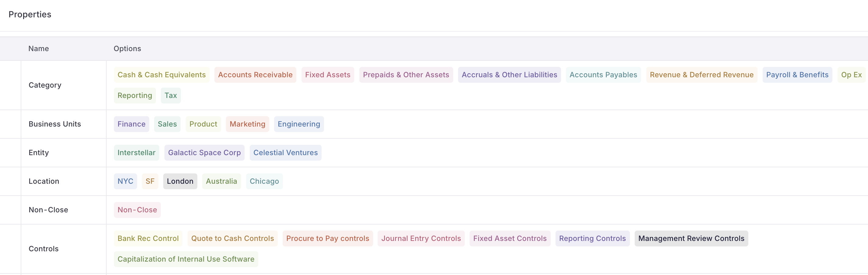
Task: Click the Celestial Ventures entity tag
Action: click(x=285, y=152)
